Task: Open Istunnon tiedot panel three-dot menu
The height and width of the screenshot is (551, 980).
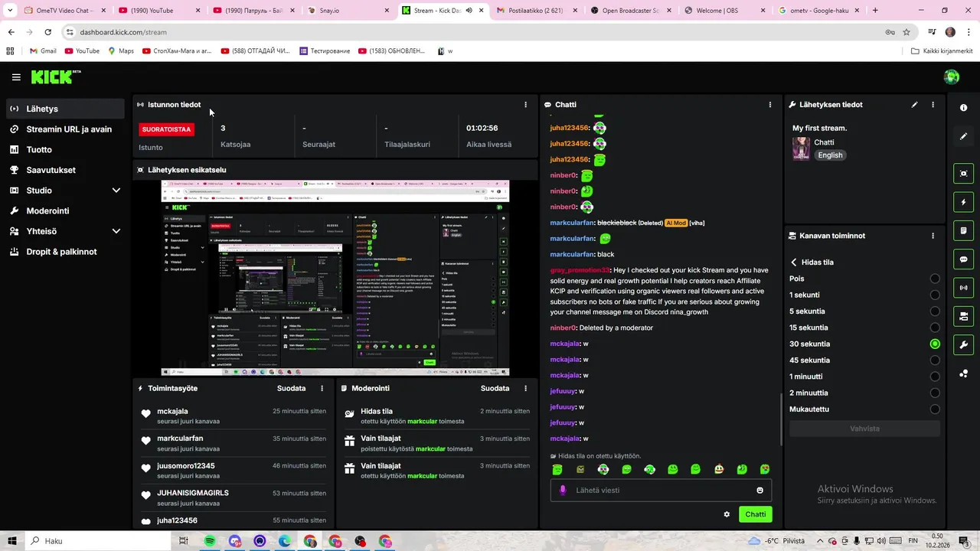Action: 525,105
